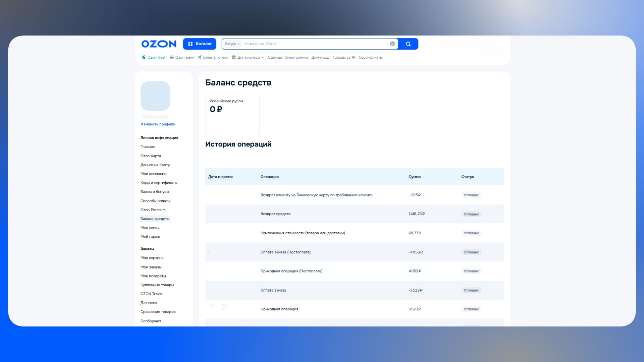Click Успешно badge in the -1215 ₽ row

point(471,195)
